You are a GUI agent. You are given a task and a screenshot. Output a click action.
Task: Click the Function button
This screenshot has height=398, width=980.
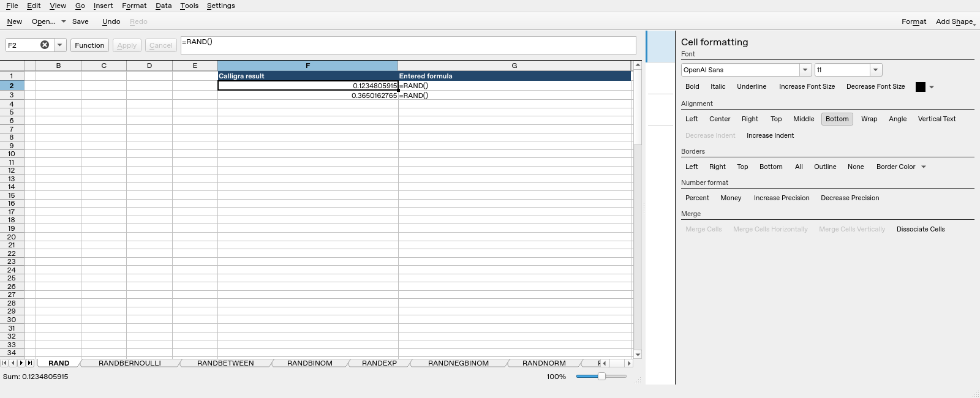89,45
